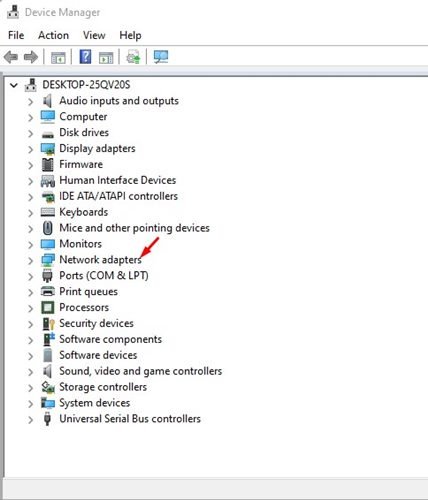Open the File menu

(16, 35)
